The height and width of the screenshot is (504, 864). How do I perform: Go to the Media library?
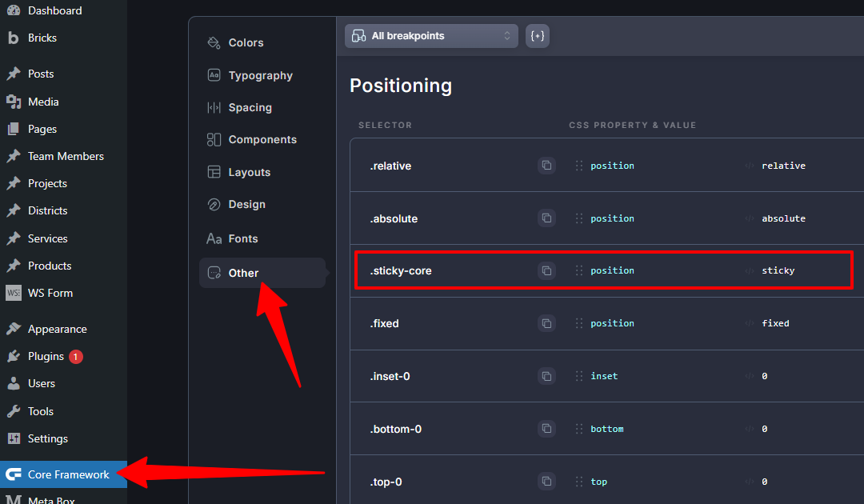click(43, 102)
